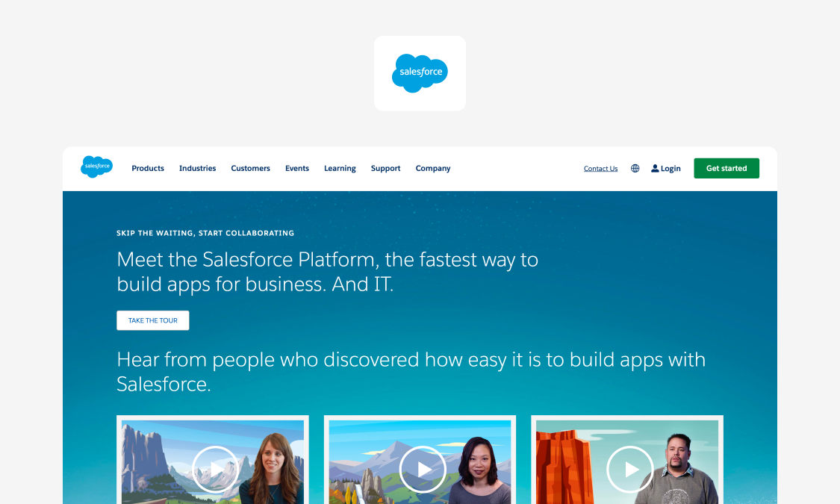Open the Learning menu
This screenshot has width=840, height=504.
click(340, 168)
